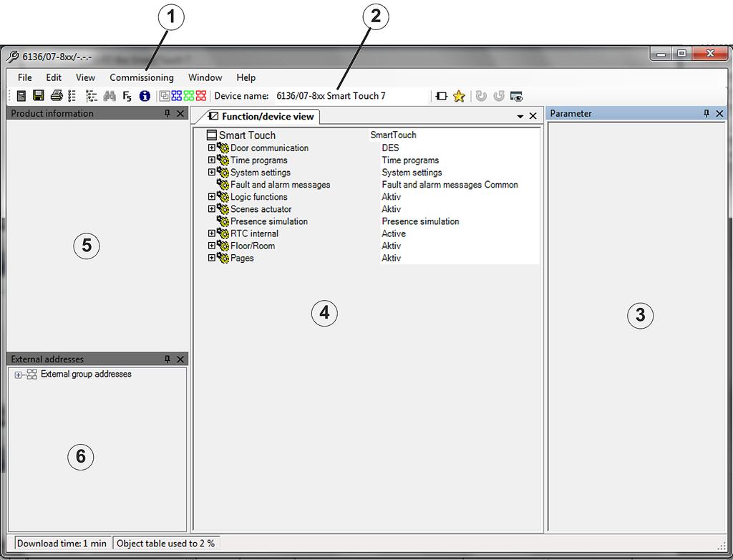Save project with floppy disk icon
Viewport: 733px width, 560px height.
point(39,96)
